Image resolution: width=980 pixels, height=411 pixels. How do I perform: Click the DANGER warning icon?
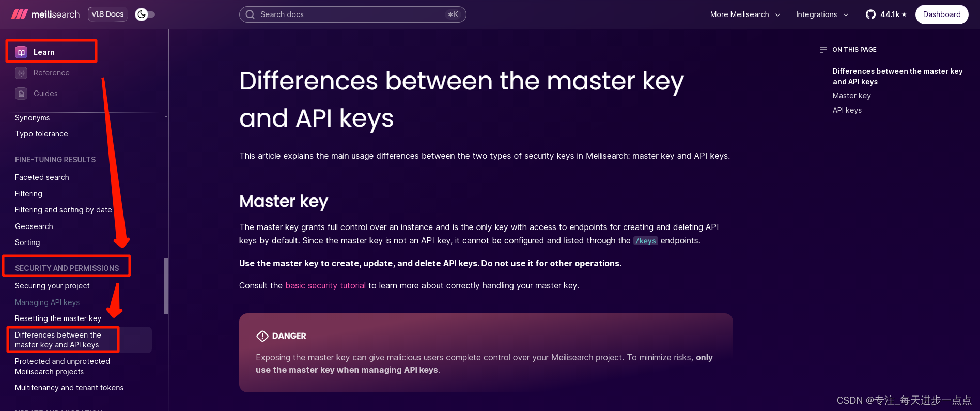click(262, 336)
